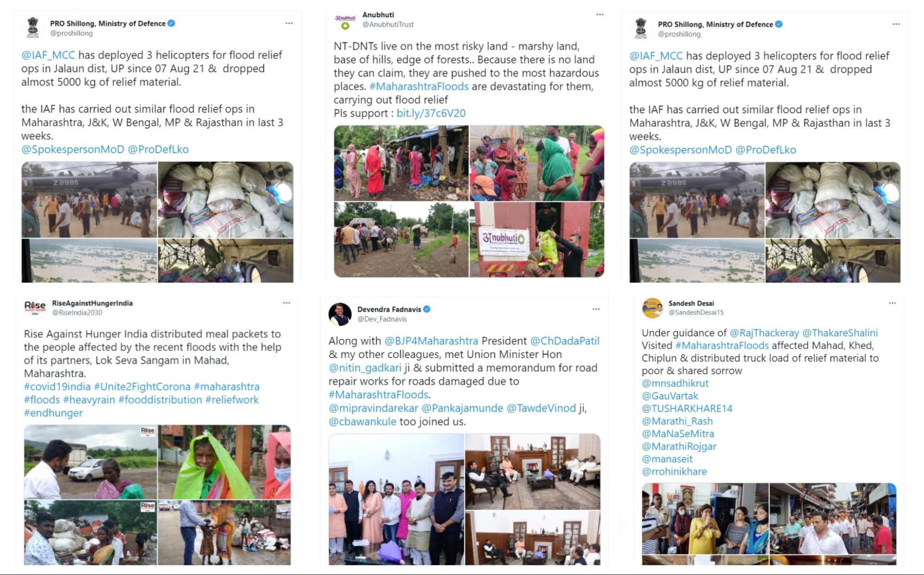
Task: Click #endhunger hashtag
Action: tap(53, 412)
